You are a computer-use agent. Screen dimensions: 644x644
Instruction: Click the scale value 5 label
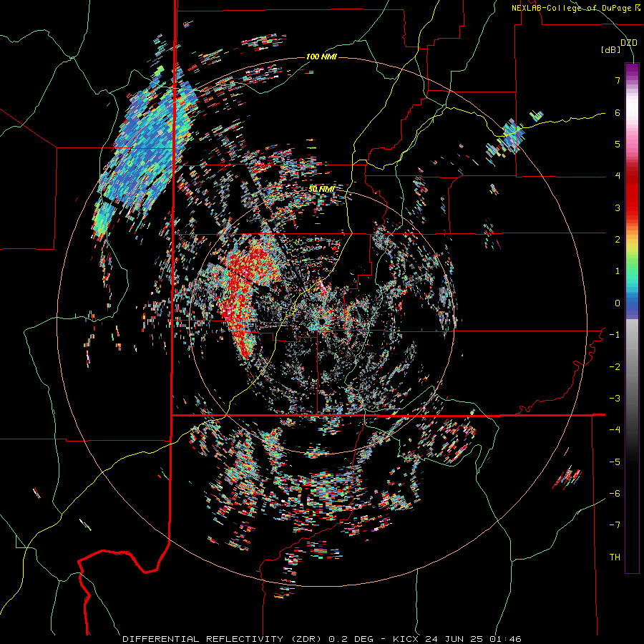tap(618, 144)
